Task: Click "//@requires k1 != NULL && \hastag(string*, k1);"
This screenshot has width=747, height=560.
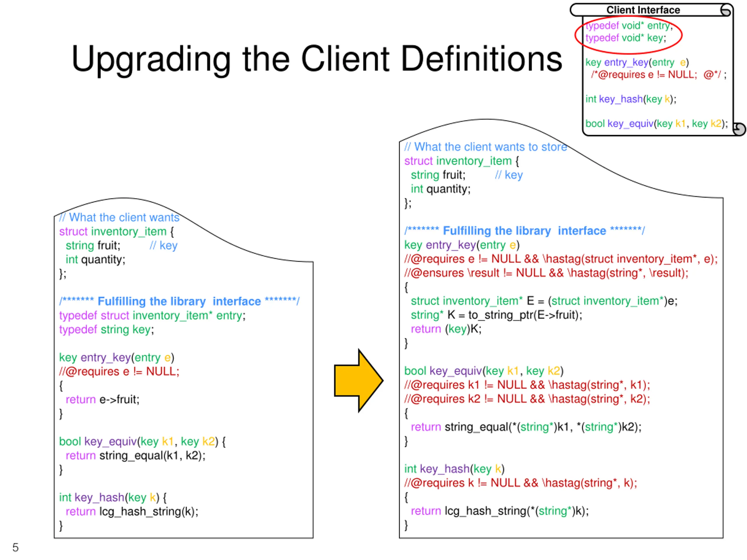Action: click(x=527, y=385)
